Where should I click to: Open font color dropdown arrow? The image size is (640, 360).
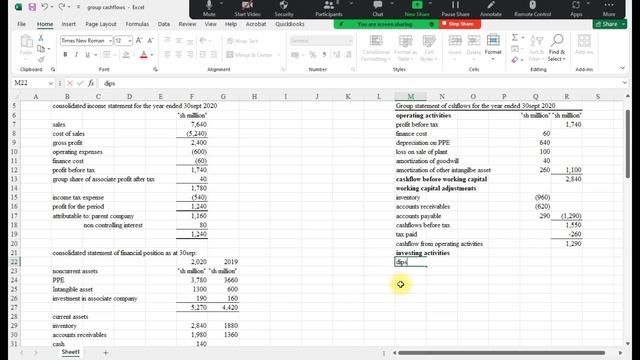point(152,55)
